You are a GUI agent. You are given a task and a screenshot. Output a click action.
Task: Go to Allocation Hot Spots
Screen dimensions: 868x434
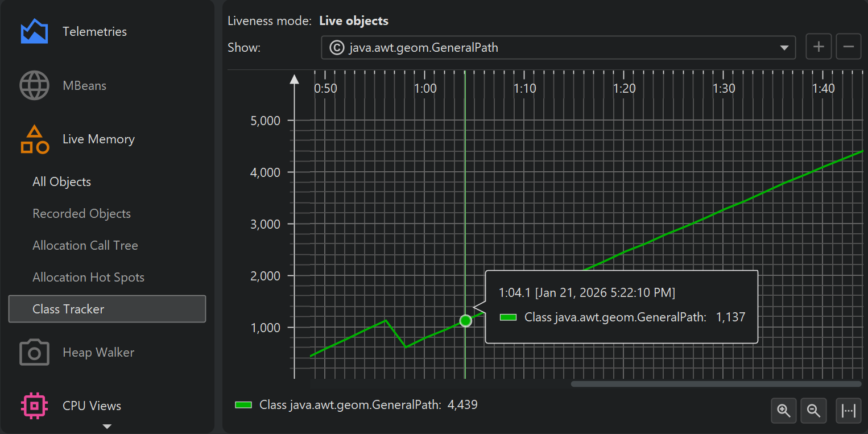[89, 278]
